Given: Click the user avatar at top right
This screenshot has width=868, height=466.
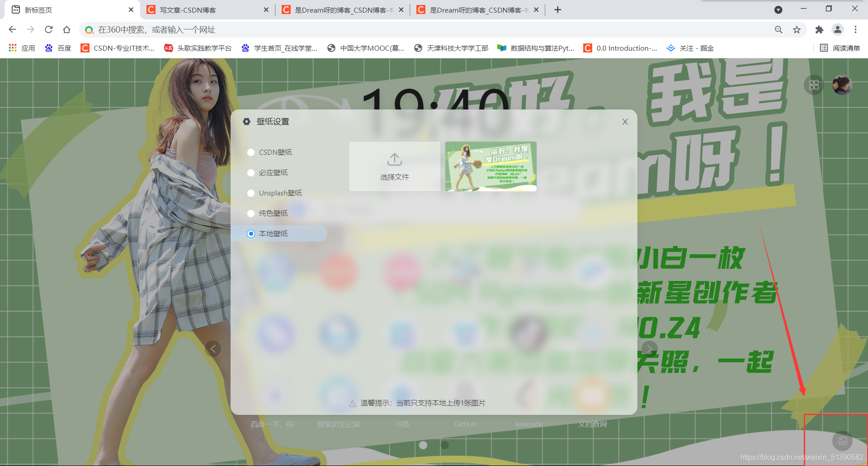Looking at the screenshot, I should click(842, 85).
